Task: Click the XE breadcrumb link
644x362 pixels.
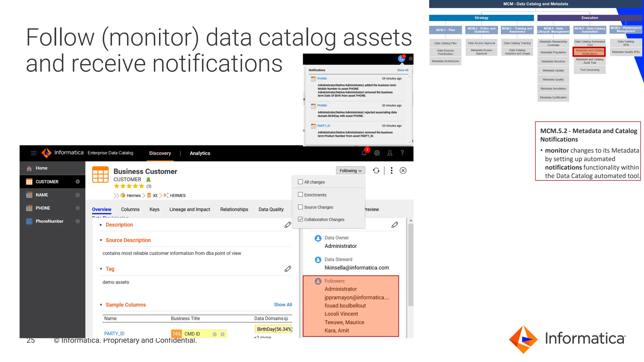Action: point(155,196)
